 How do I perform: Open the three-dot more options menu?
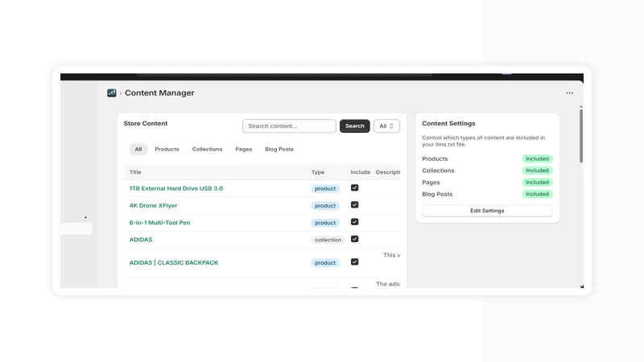tap(569, 93)
